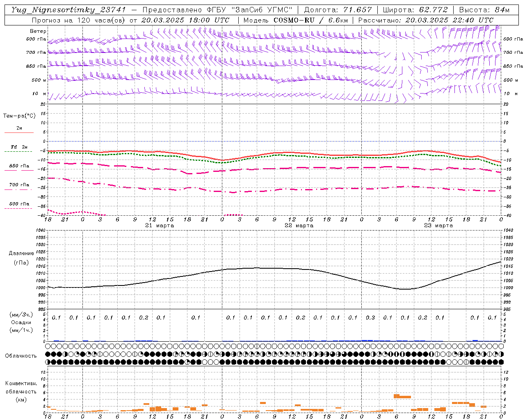Click the (мм/3ч.) unit label
The width and height of the screenshot is (525, 420).
pyautogui.click(x=22, y=315)
